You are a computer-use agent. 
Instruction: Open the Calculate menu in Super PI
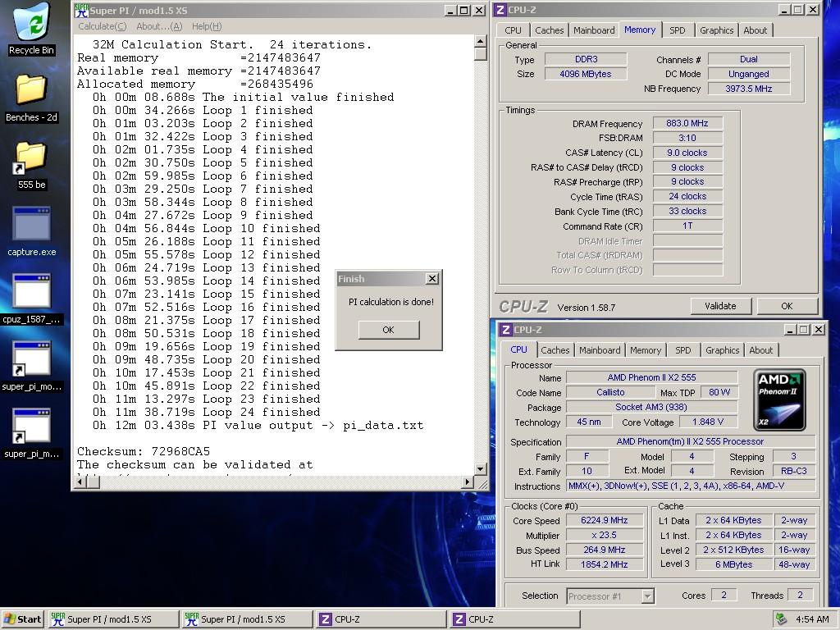pyautogui.click(x=103, y=26)
